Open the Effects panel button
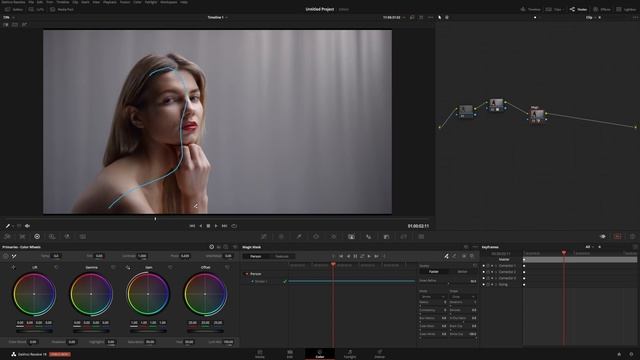 (602, 9)
